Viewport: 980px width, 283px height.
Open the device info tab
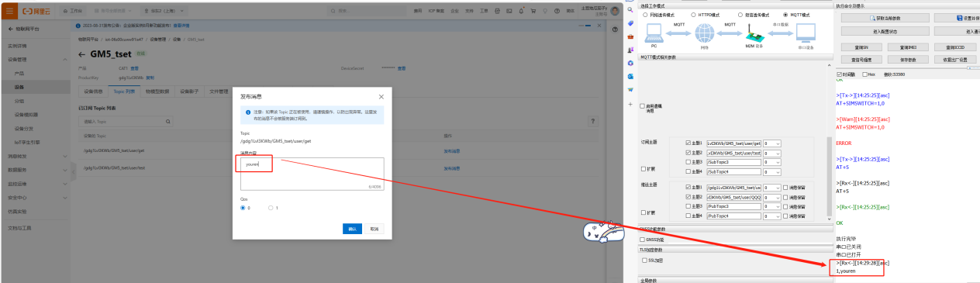(93, 91)
